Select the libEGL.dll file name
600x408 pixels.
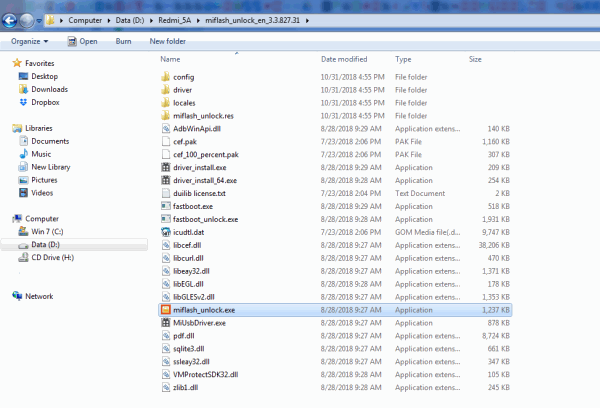tap(188, 284)
